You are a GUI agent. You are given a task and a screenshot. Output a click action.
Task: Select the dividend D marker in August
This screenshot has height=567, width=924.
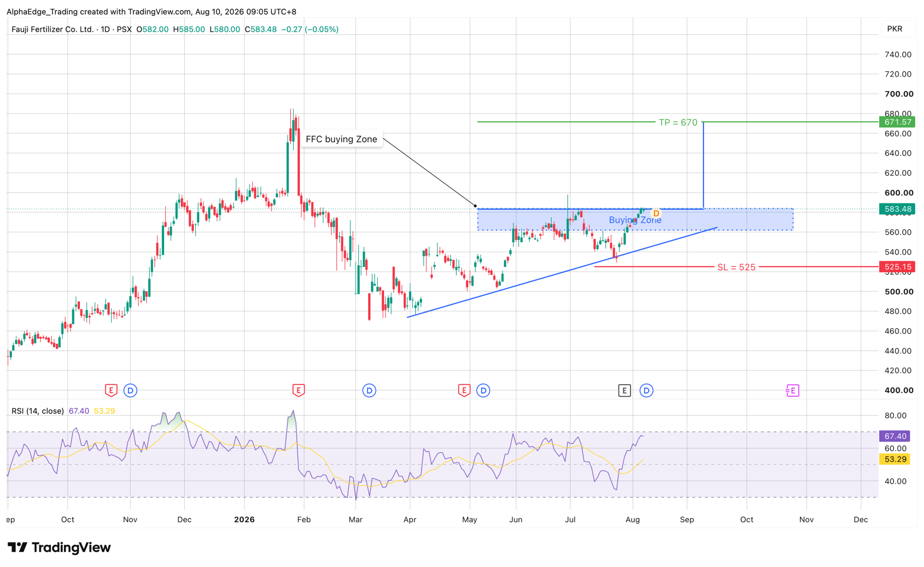point(646,390)
